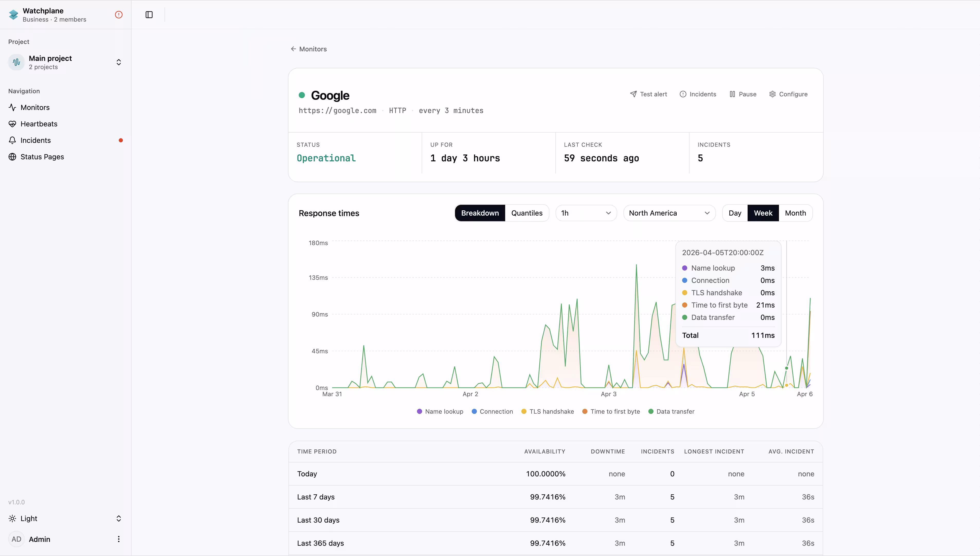Toggle Time to first byte legend series

click(x=611, y=411)
